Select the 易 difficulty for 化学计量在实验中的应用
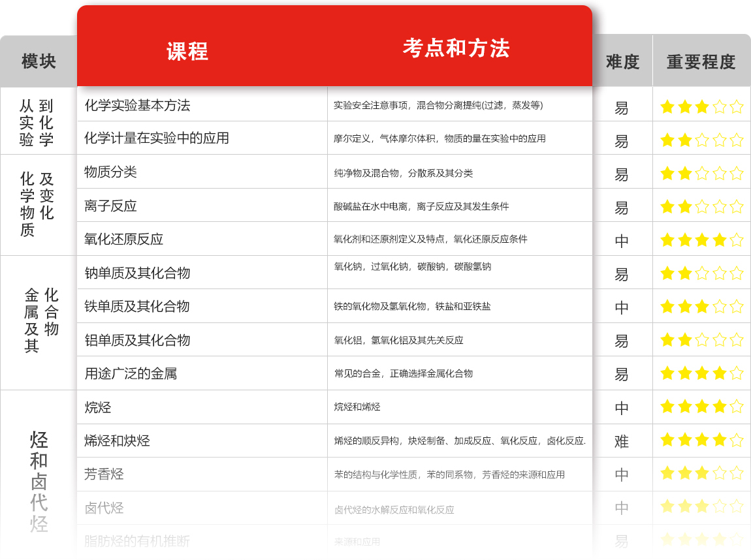This screenshot has width=751, height=560. tap(622, 142)
